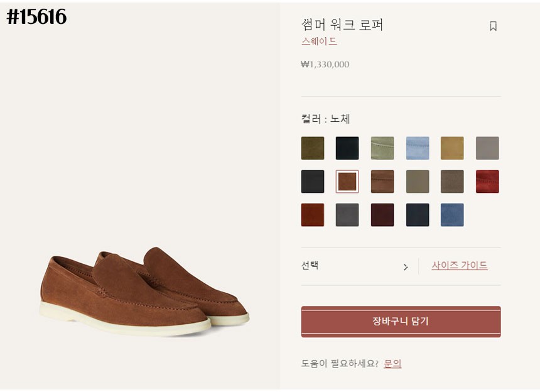Select the medium gray swatch in last row

pyautogui.click(x=347, y=215)
